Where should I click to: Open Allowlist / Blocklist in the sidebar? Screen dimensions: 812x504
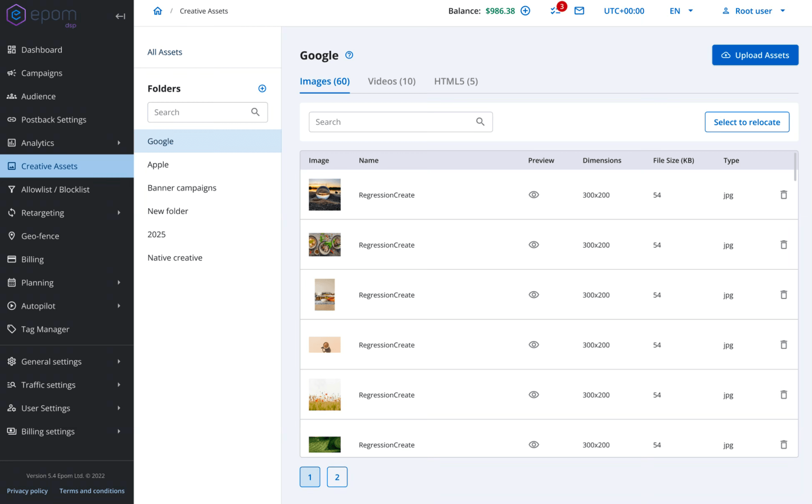point(67,189)
